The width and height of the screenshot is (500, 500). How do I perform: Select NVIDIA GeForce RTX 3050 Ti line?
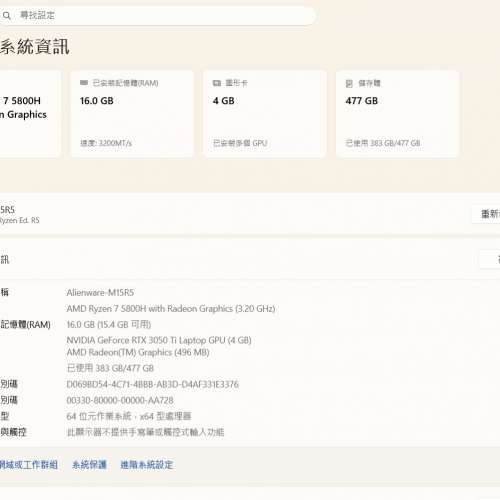[159, 340]
